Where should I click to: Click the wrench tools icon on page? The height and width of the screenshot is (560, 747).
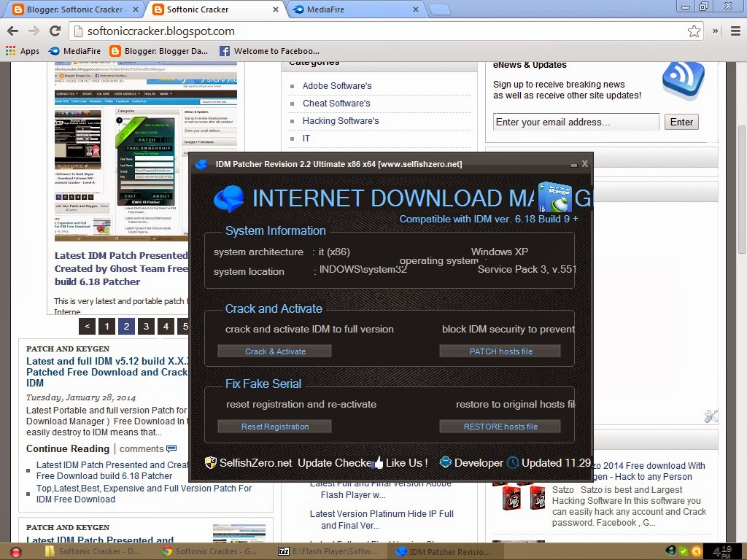[711, 416]
